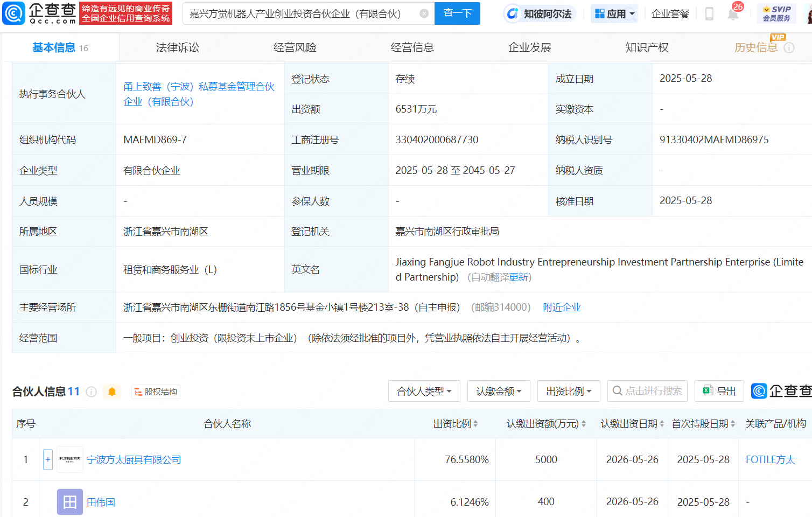Open the mobile app phone icon
This screenshot has width=812, height=517.
pos(709,13)
